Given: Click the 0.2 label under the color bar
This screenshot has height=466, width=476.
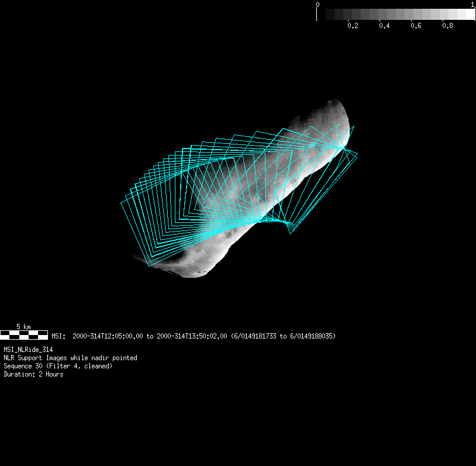Looking at the screenshot, I should point(353,26).
